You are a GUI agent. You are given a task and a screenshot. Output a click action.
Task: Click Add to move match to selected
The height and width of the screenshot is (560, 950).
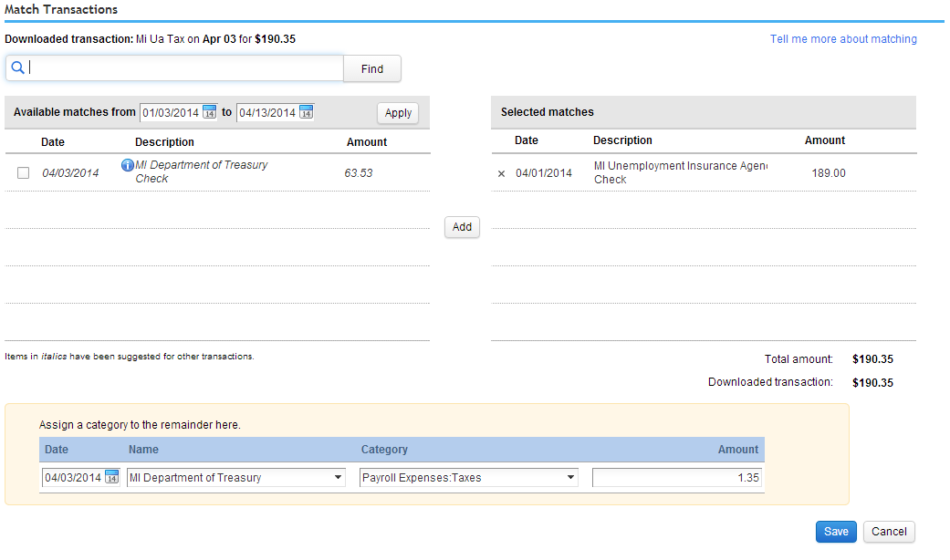click(x=462, y=227)
